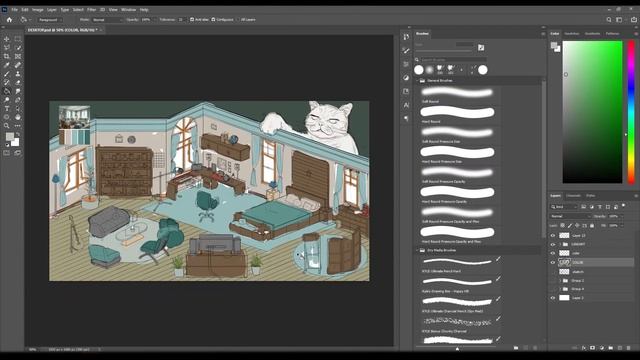Toggle Brush Settings panel icon in Brushes
This screenshot has height=360, width=640.
[481, 48]
